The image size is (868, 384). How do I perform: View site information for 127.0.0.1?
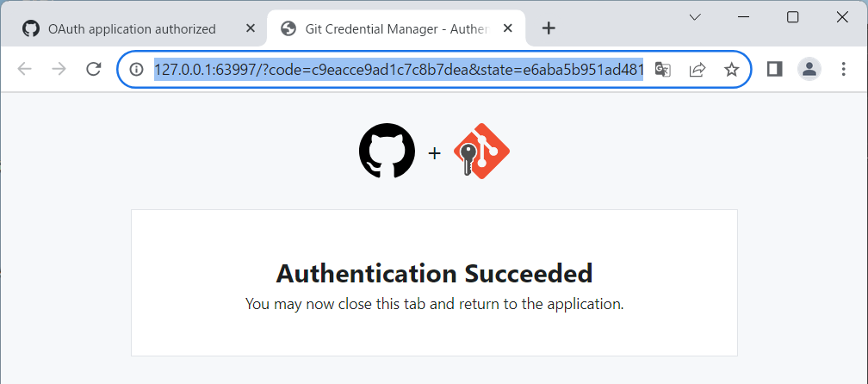pyautogui.click(x=136, y=70)
